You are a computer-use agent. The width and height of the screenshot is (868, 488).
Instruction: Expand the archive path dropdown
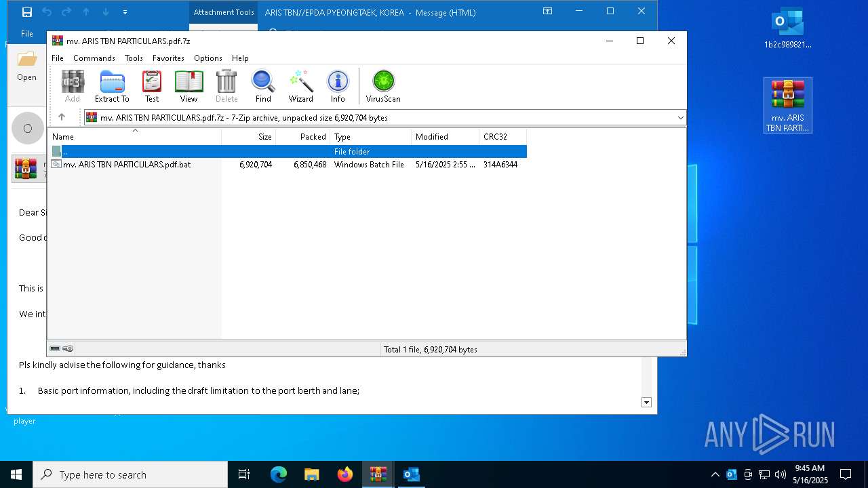pos(680,118)
